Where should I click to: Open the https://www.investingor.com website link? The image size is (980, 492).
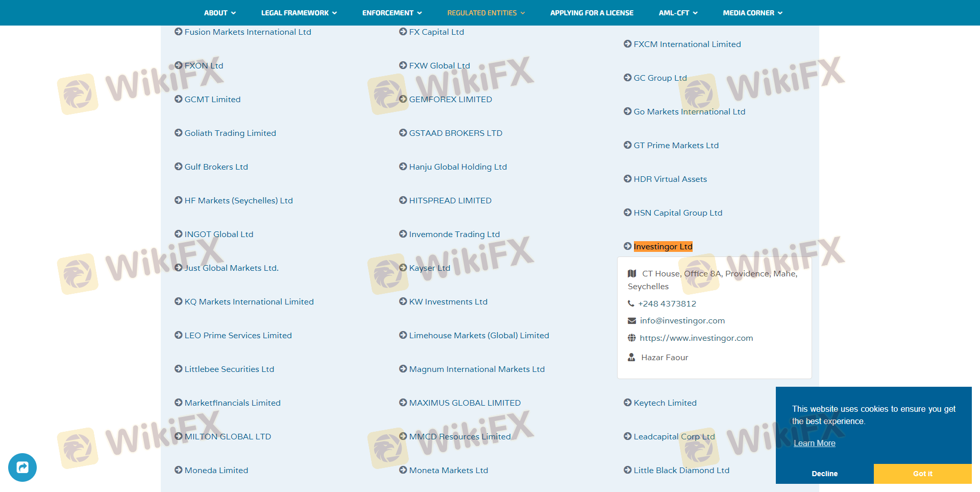[696, 338]
